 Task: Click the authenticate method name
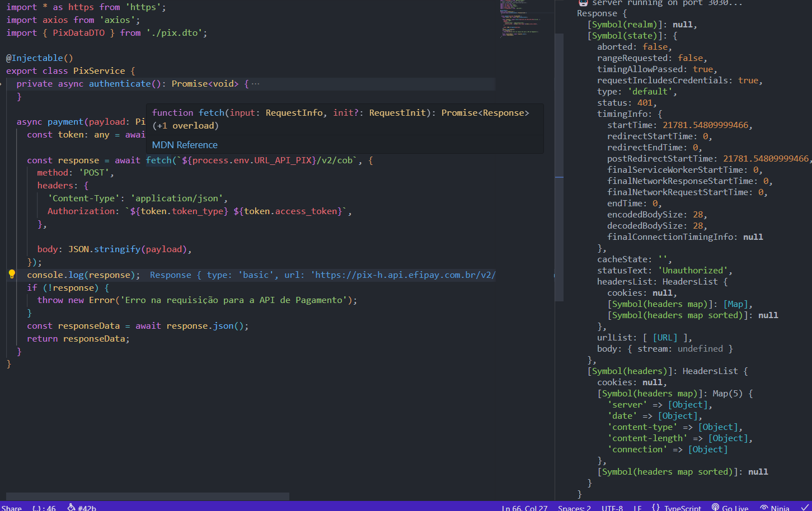point(120,84)
